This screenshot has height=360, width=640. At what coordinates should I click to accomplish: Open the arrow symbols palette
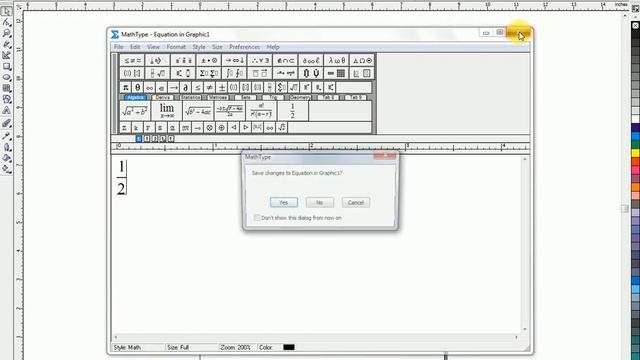[x=234, y=61]
